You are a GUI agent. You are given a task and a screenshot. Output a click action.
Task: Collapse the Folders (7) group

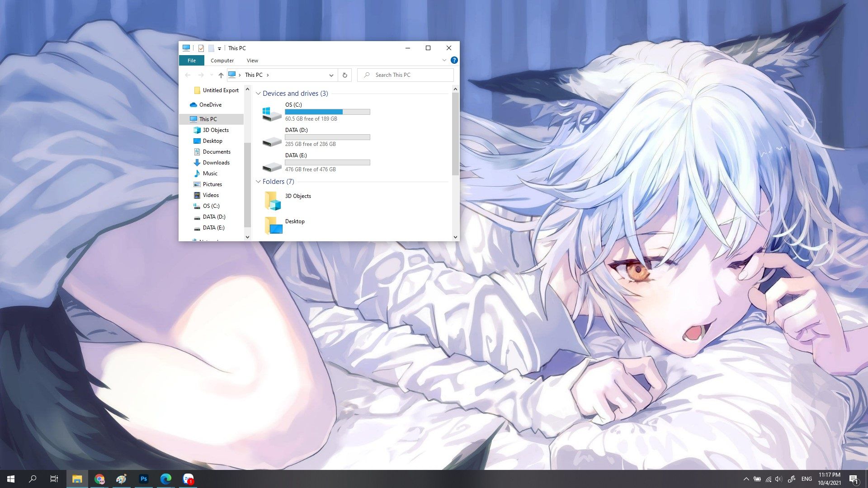coord(258,182)
